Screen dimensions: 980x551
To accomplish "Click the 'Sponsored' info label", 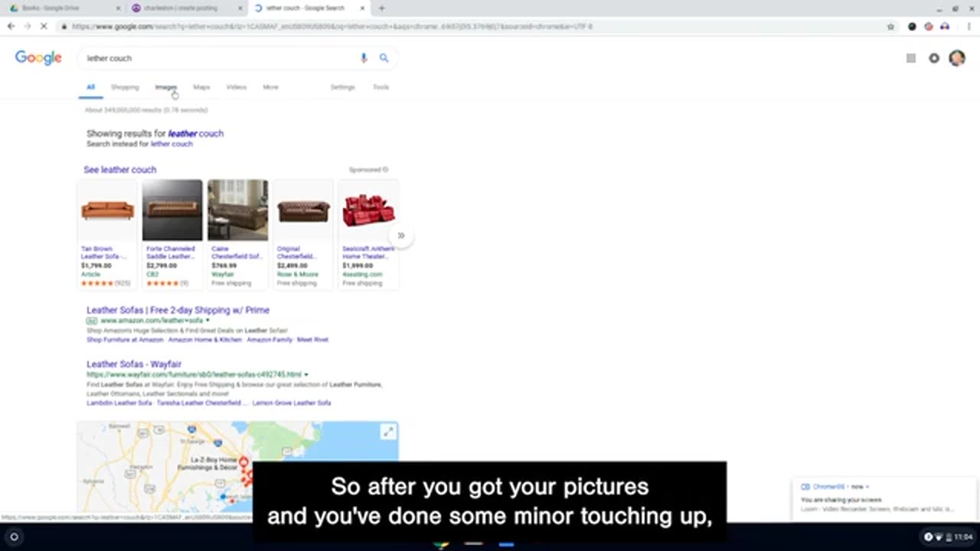I will click(368, 170).
